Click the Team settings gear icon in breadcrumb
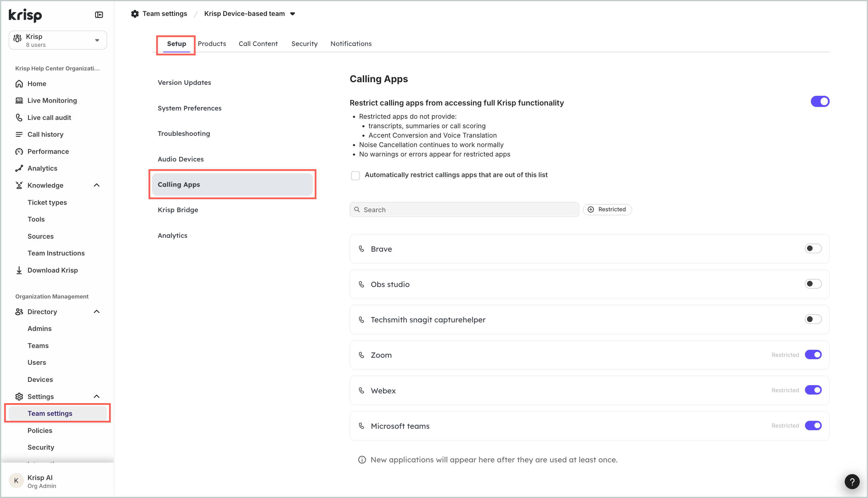This screenshot has width=868, height=498. click(x=135, y=14)
